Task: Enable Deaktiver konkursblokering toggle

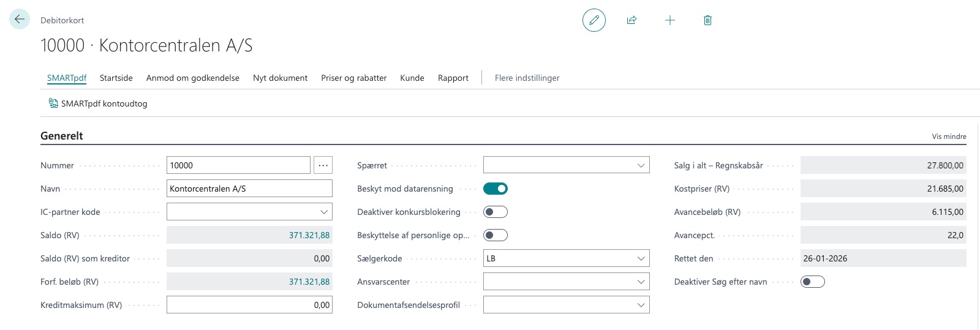Action: tap(495, 212)
